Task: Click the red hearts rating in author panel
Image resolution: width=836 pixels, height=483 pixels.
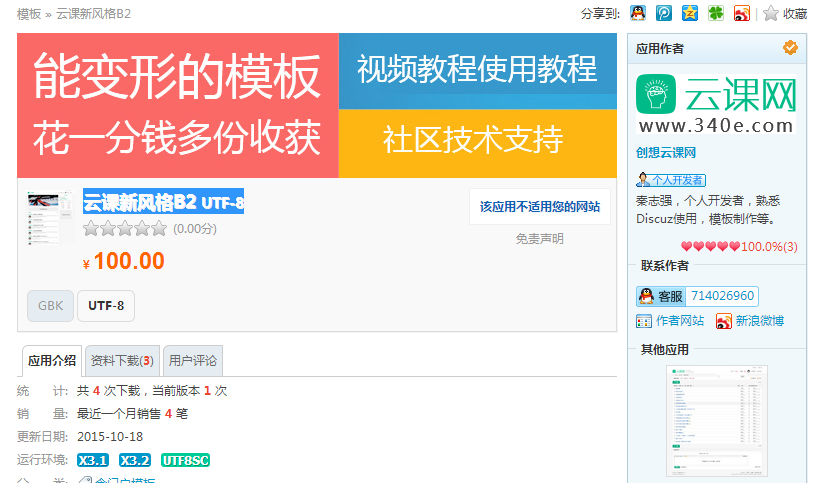Action: point(711,246)
